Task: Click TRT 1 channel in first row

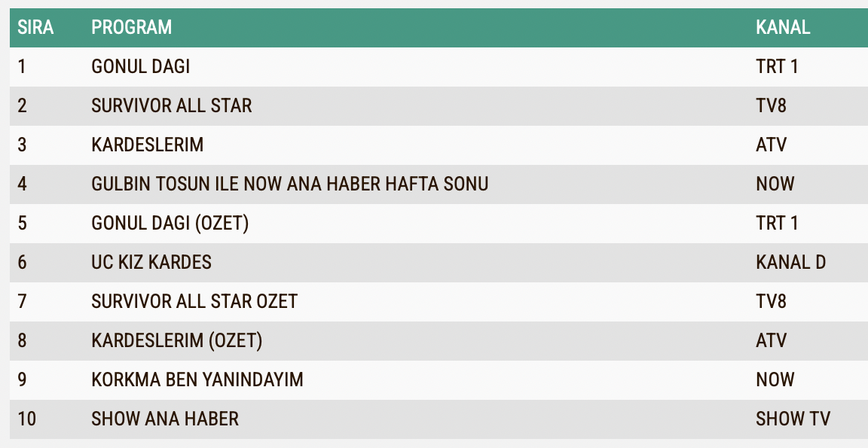Action: 777,66
